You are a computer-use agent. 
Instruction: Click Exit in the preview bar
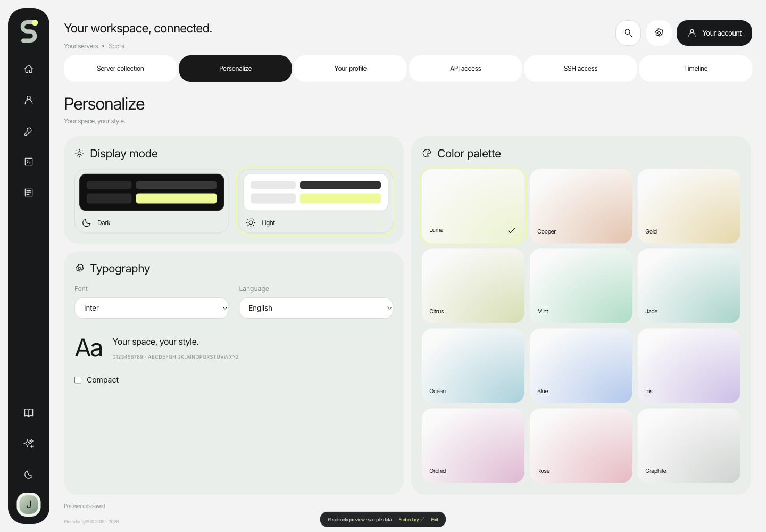pos(435,520)
